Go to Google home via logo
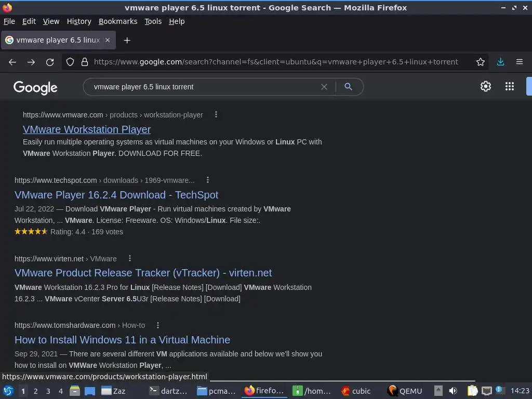The image size is (532, 399). click(x=35, y=87)
